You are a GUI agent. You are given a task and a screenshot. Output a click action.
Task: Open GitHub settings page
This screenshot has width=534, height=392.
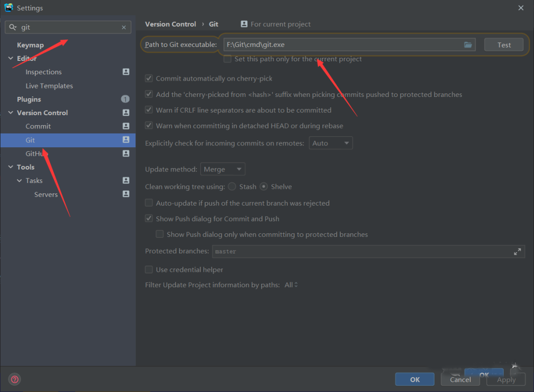tap(36, 154)
